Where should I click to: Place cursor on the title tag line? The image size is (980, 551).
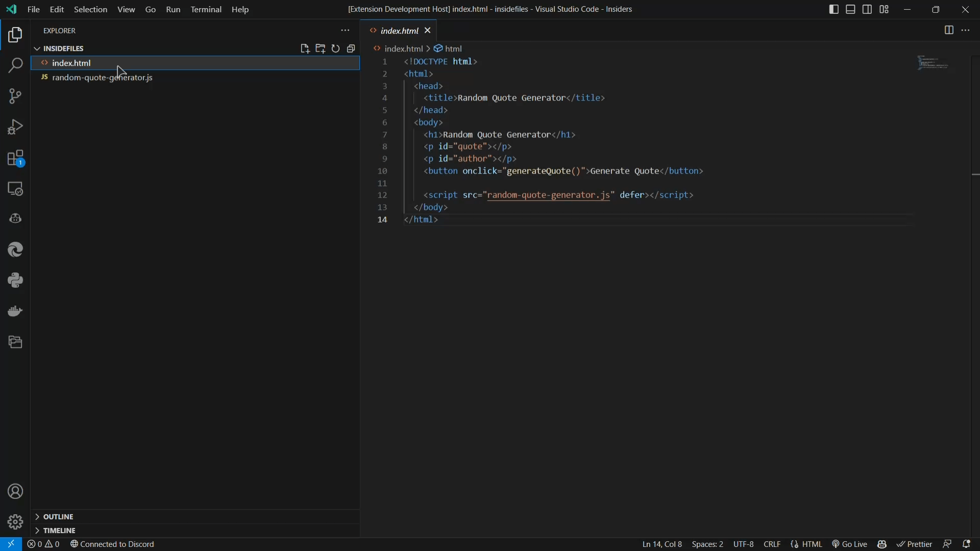tap(514, 98)
